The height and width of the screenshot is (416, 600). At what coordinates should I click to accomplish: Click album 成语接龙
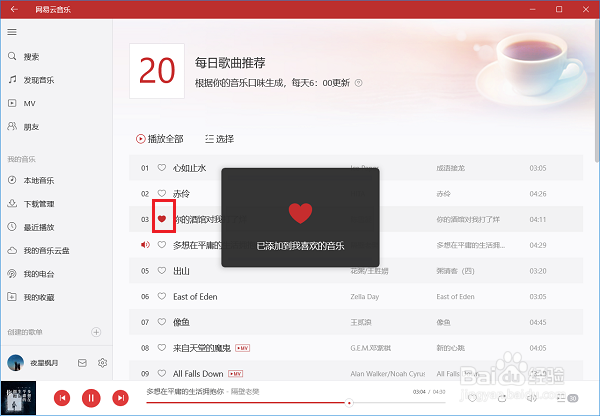450,168
